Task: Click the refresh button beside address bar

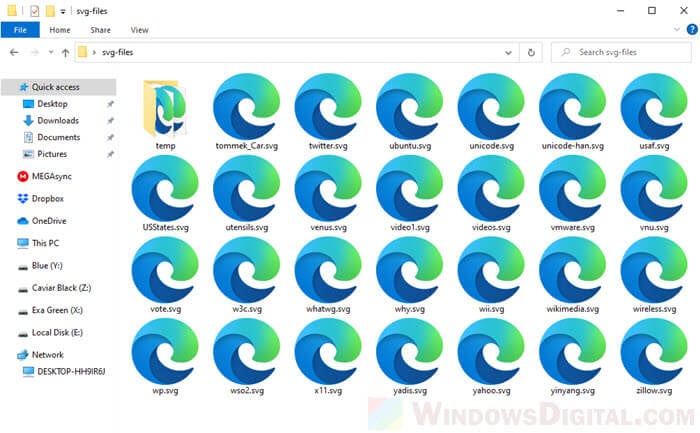Action: [531, 52]
